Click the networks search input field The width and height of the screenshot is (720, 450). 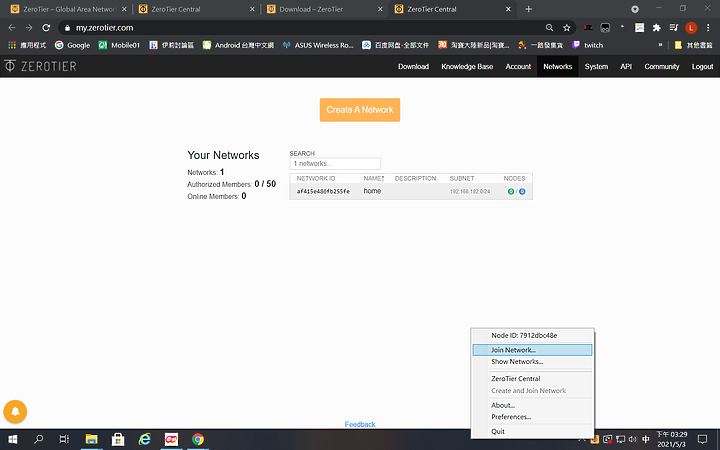(335, 163)
